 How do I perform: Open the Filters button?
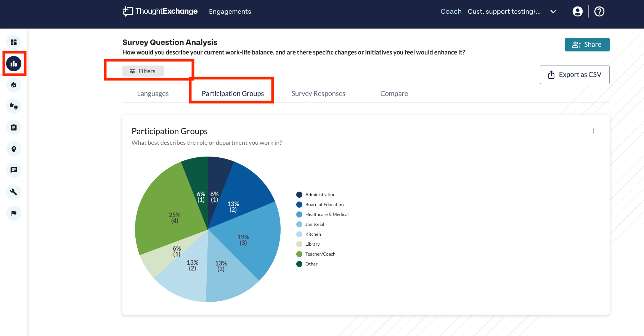pos(143,71)
